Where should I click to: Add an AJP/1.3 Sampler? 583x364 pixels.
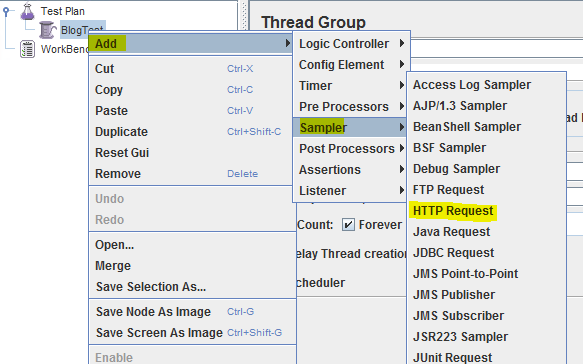tap(486, 106)
